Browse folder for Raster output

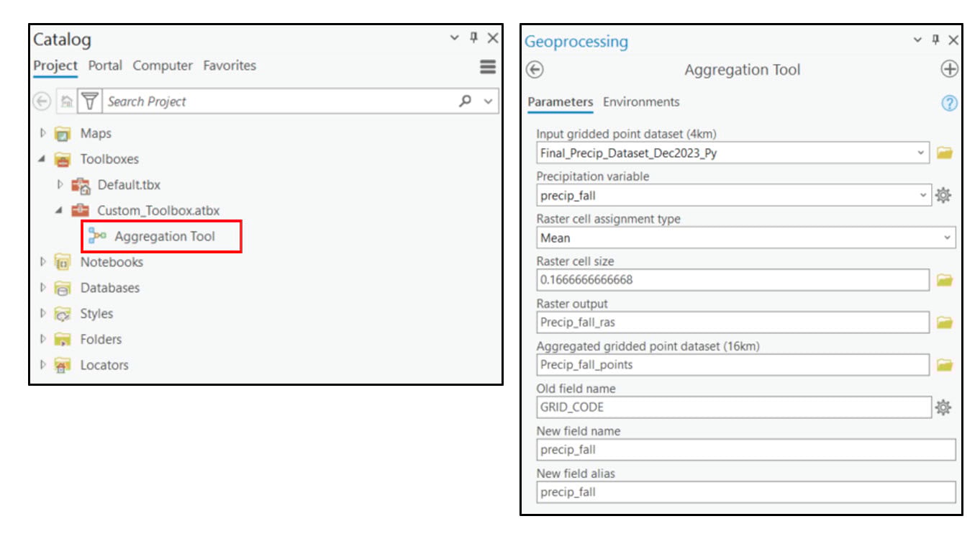[x=944, y=322]
